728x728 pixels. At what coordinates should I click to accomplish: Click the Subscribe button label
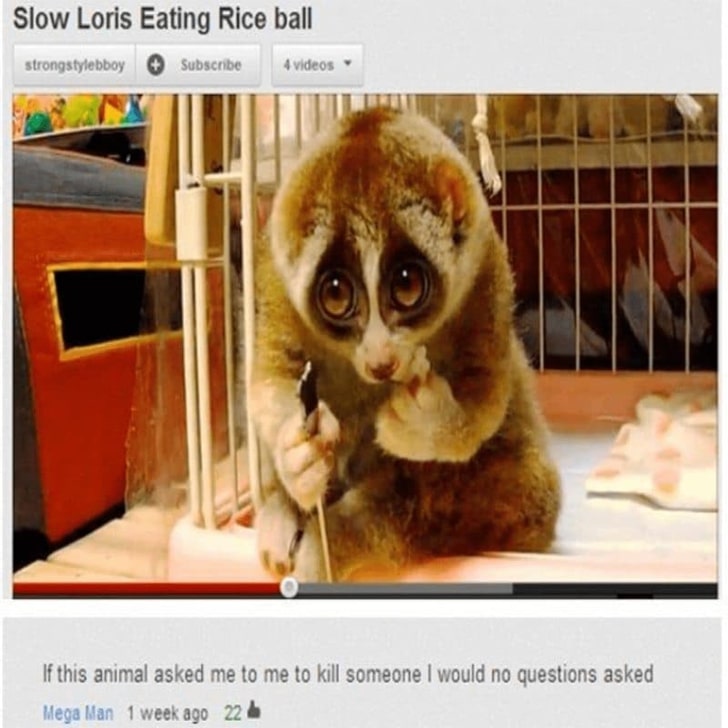(211, 65)
